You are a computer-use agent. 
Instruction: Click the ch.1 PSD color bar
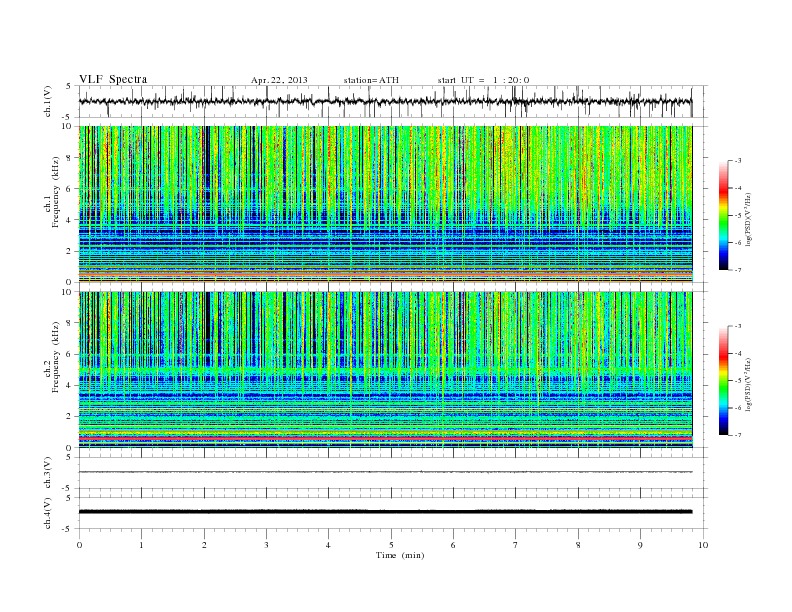723,216
